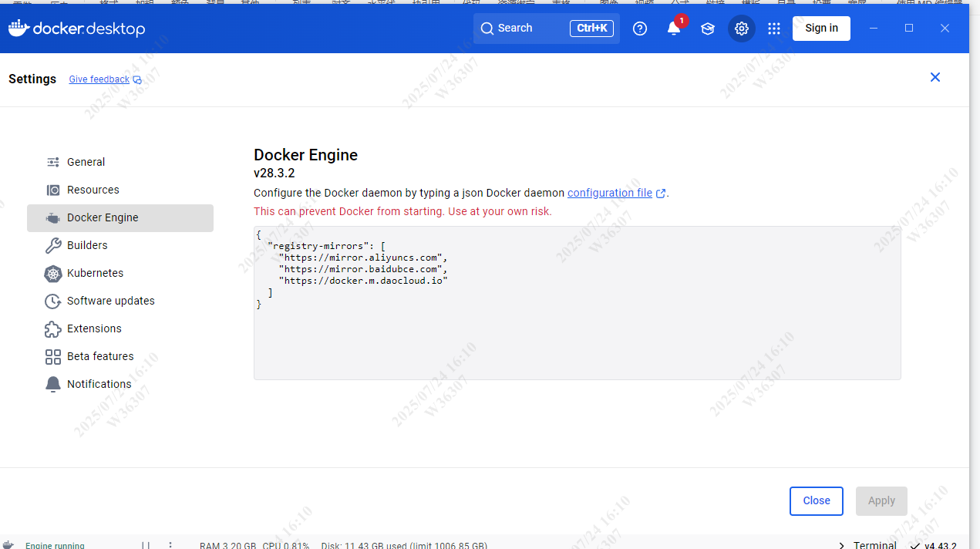Open the configuration file link
This screenshot has width=980, height=549.
point(609,193)
